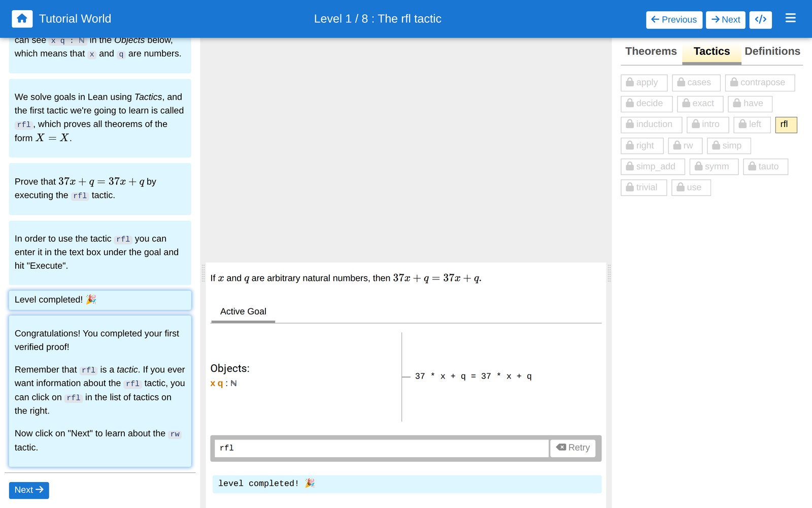Click the locked rw tactic
The image size is (812, 508).
coord(685,146)
